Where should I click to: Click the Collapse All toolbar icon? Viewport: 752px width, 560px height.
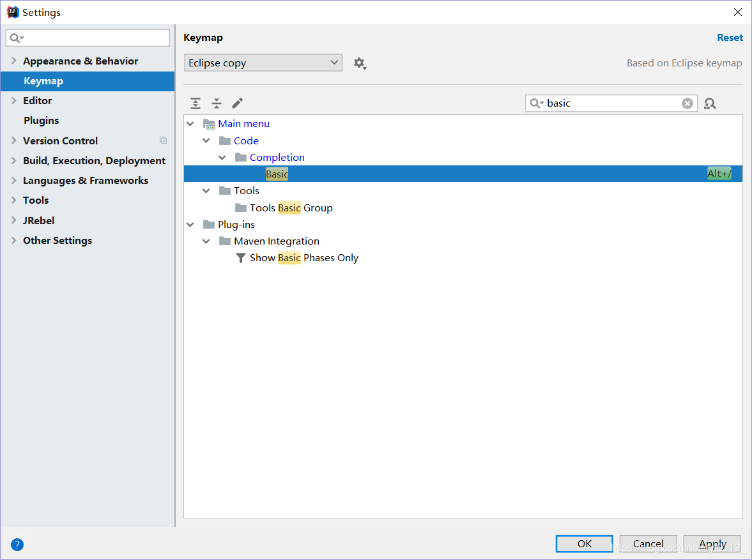coord(217,103)
